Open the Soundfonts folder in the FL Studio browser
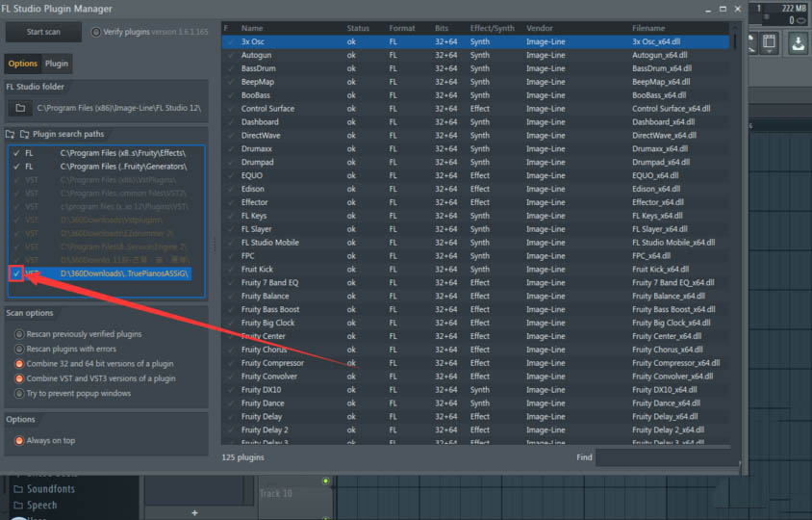The width and height of the screenshot is (812, 520). (x=51, y=489)
